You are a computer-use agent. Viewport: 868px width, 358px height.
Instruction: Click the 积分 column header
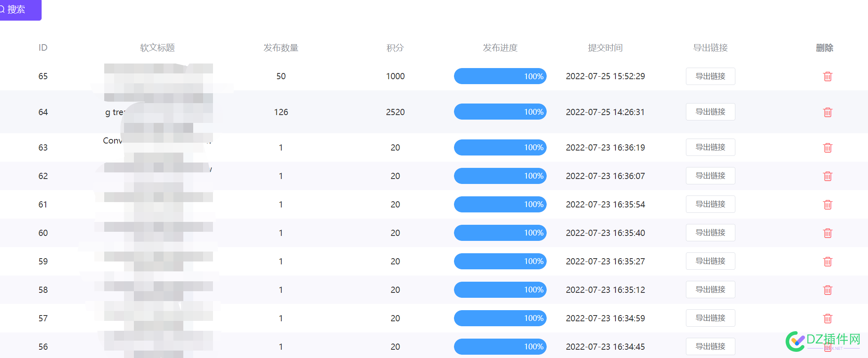pos(395,48)
